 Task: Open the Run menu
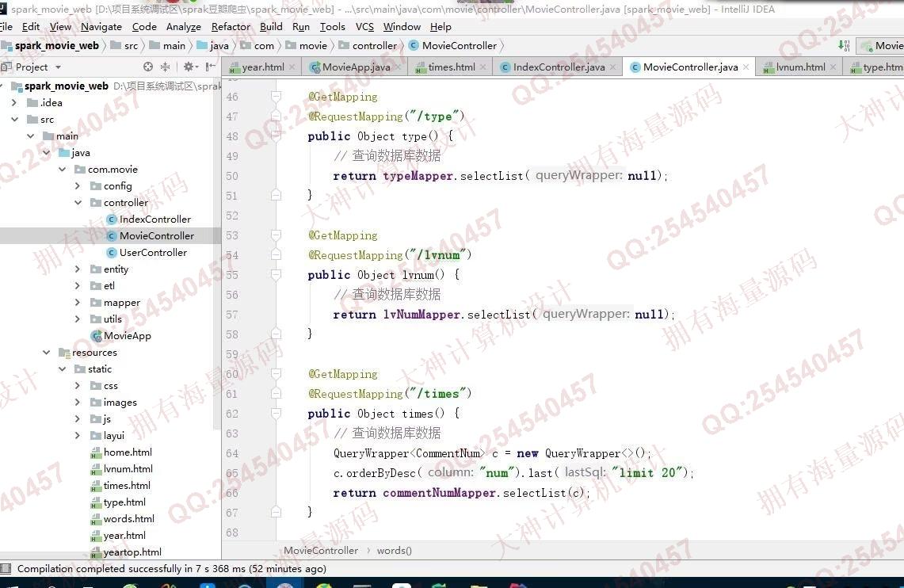tap(301, 26)
